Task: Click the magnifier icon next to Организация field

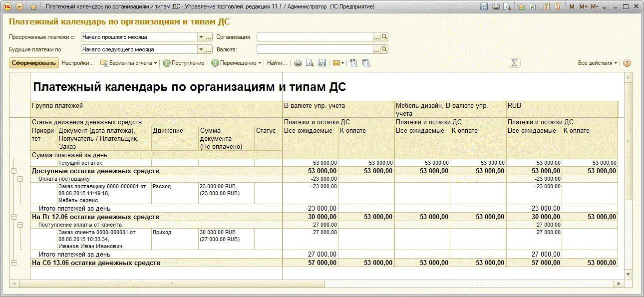Action: click(384, 37)
